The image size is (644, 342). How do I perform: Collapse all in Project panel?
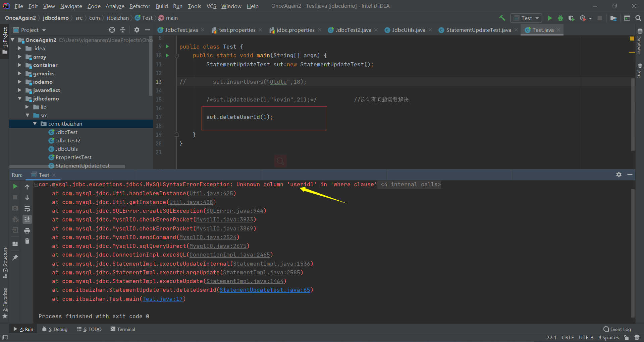point(123,30)
